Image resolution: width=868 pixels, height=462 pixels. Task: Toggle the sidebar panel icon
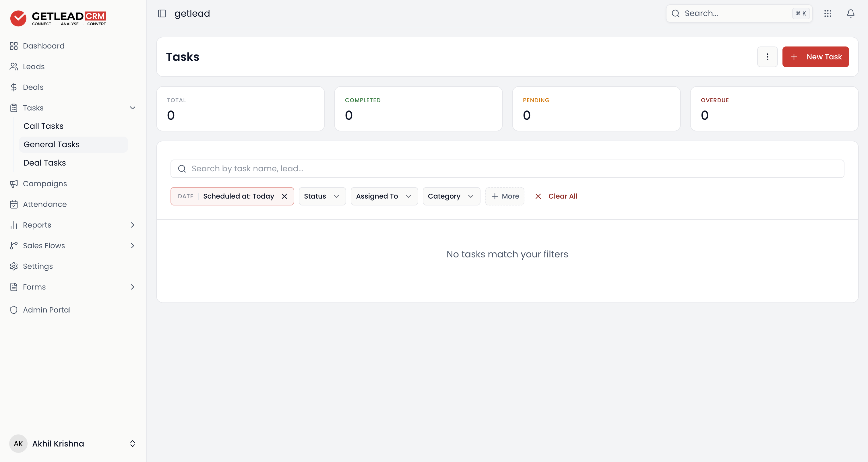(162, 13)
